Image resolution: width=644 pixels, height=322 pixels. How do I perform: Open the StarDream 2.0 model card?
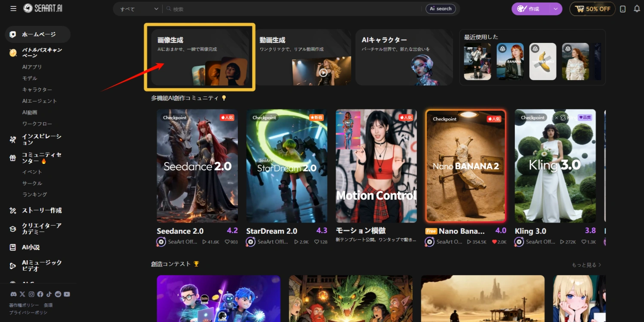[287, 166]
